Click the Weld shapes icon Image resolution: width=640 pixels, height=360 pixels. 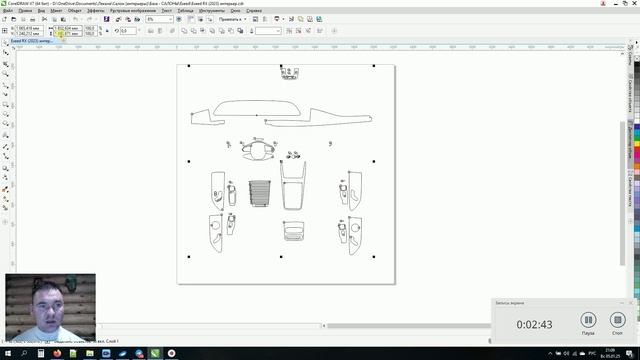point(184,31)
